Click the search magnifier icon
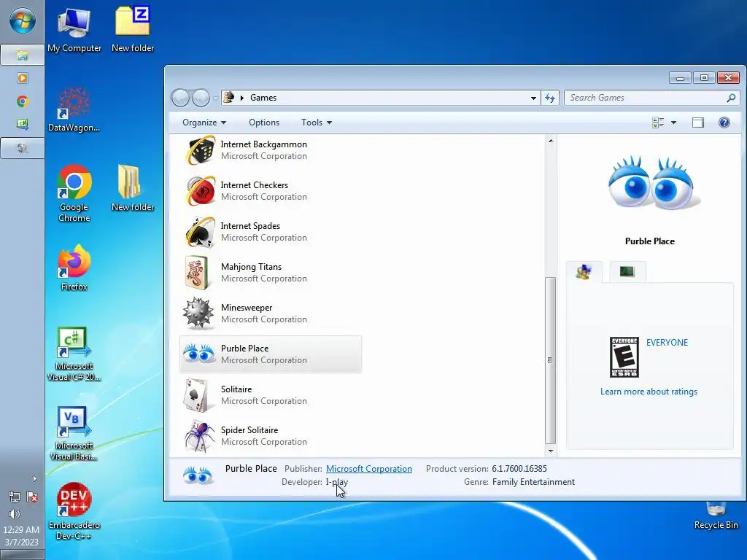 click(x=731, y=98)
